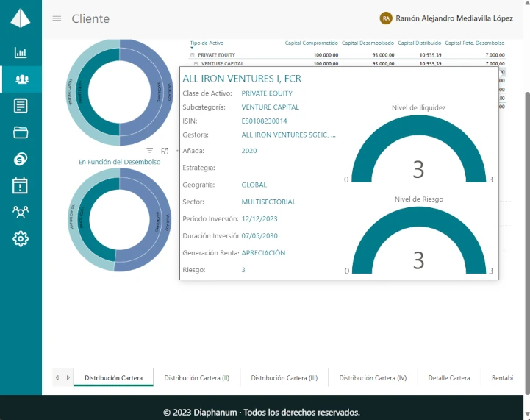Click the ALL IRON VENTURES I, FCR title
This screenshot has height=420, width=530.
[242, 79]
